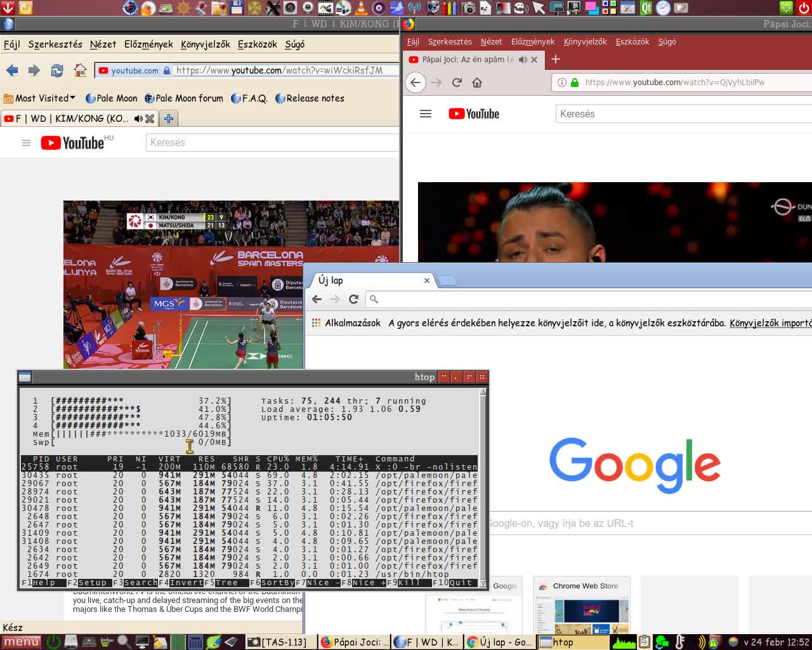Click CPU% column header in htop
This screenshot has height=650, width=812.
point(278,459)
